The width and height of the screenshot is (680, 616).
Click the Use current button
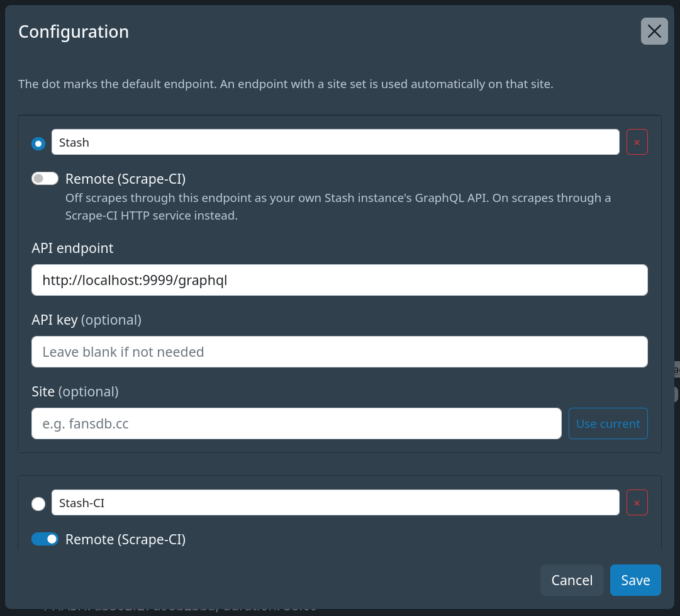608,423
